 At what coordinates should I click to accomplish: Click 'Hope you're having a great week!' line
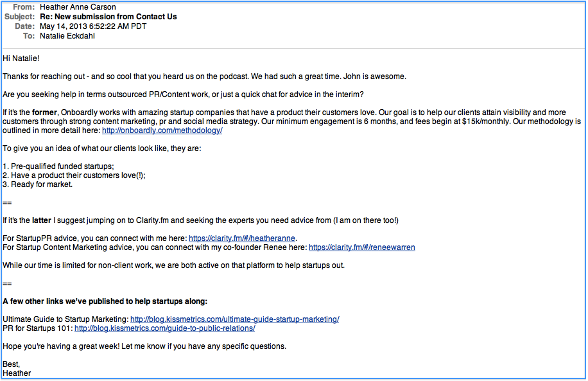coord(144,346)
